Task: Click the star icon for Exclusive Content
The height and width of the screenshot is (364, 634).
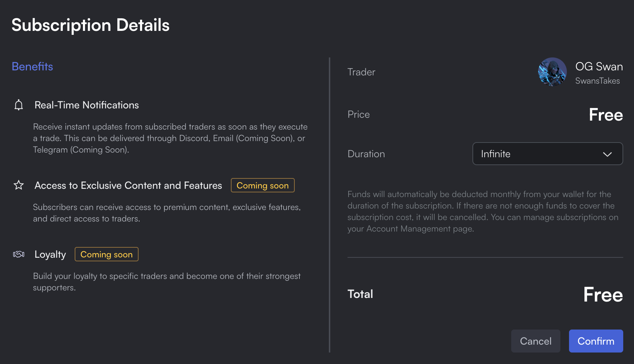Action: coord(19,185)
